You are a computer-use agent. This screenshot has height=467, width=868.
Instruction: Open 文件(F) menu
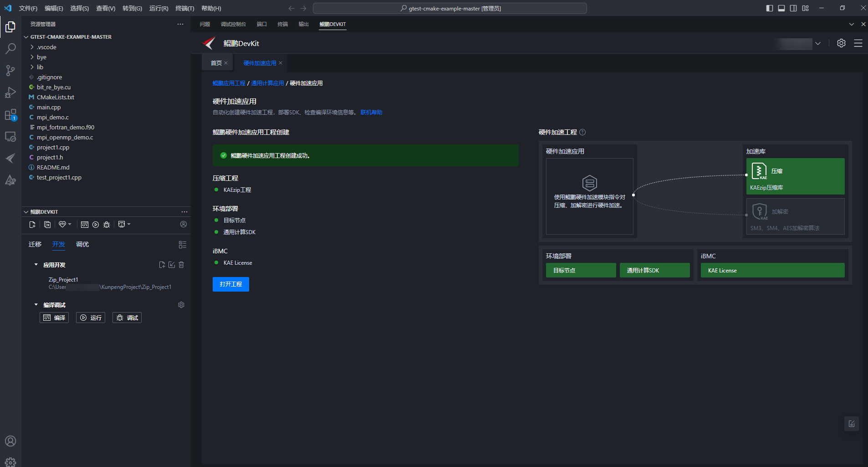(x=28, y=8)
